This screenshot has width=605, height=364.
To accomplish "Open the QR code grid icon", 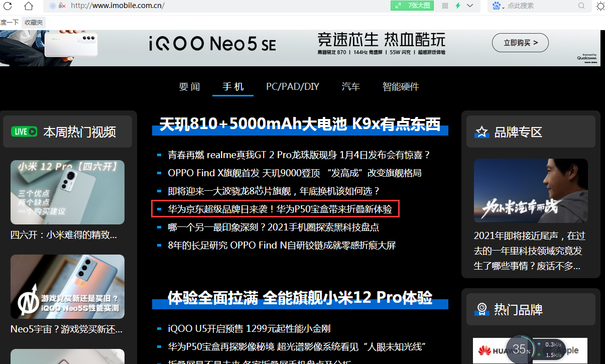I will (x=445, y=6).
